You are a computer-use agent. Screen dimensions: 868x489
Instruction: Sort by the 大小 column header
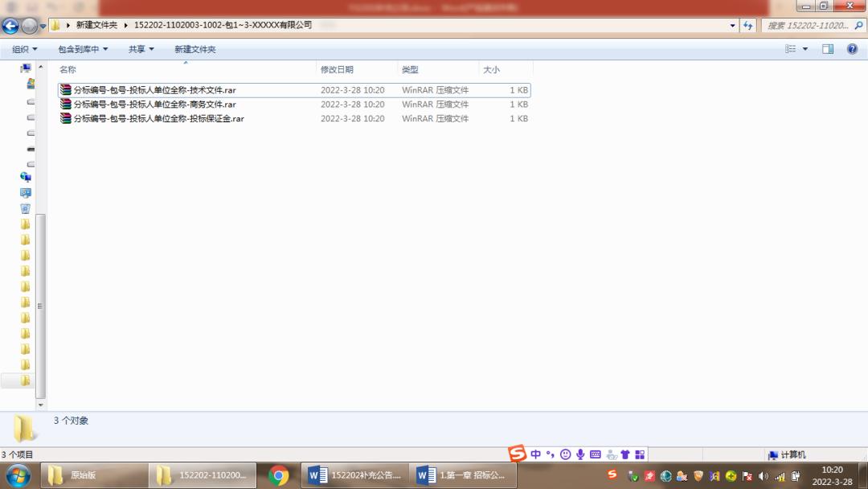(506, 69)
